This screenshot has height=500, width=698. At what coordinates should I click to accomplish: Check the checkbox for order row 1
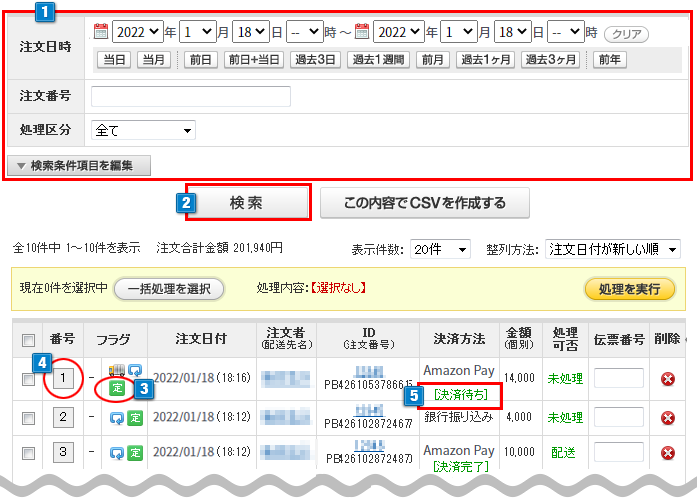tap(28, 379)
